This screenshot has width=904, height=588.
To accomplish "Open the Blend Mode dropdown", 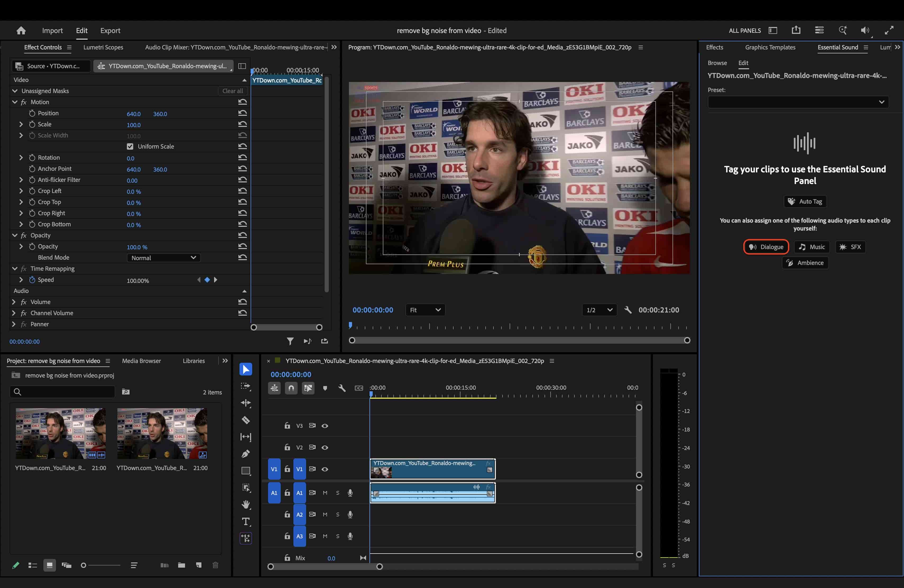I will coord(163,258).
